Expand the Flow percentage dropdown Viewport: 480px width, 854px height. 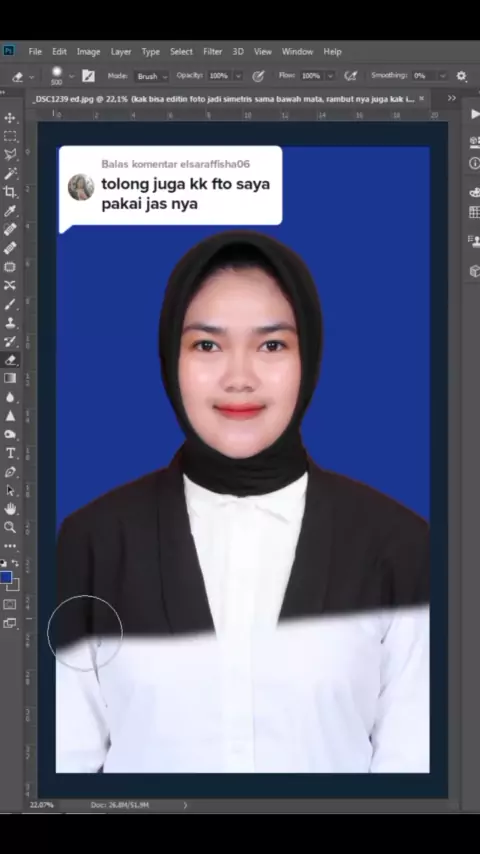tap(330, 76)
